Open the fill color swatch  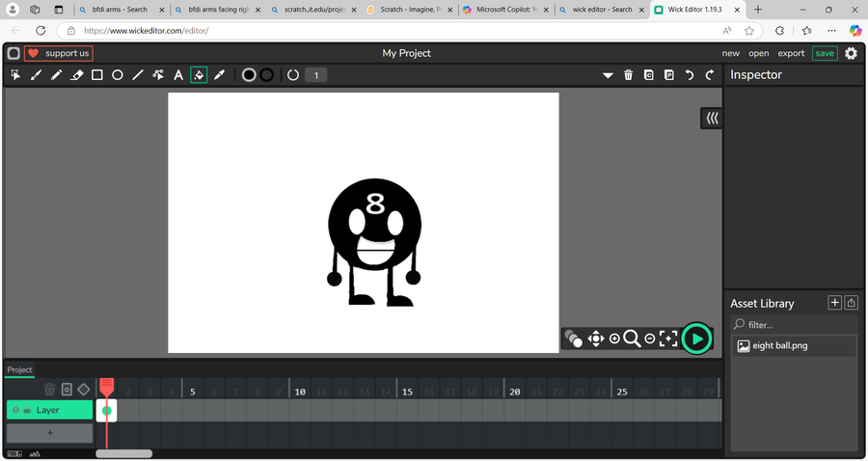click(249, 75)
